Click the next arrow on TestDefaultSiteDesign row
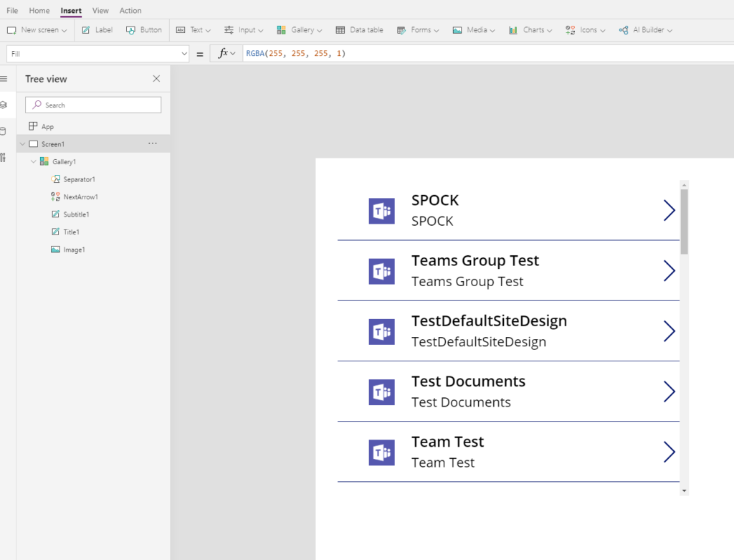 [669, 331]
